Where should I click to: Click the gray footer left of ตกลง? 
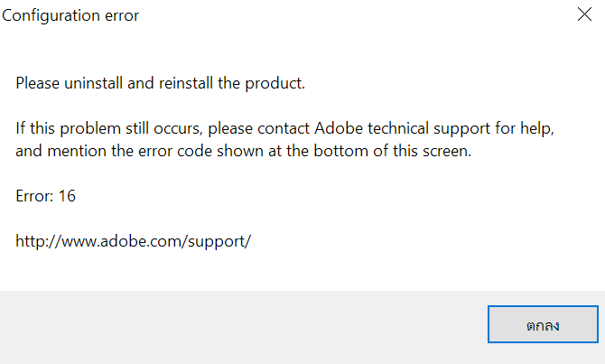pyautogui.click(x=244, y=325)
